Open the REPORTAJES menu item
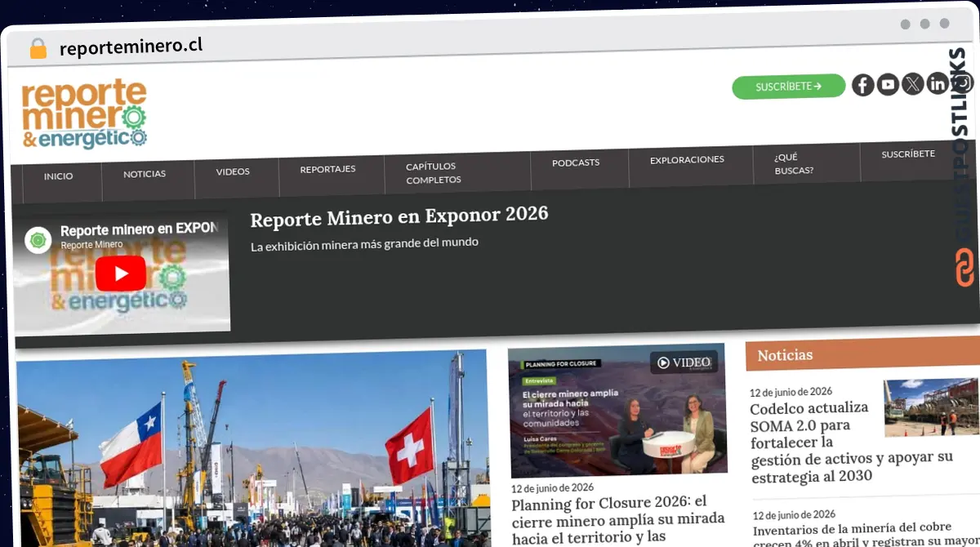 pyautogui.click(x=327, y=169)
